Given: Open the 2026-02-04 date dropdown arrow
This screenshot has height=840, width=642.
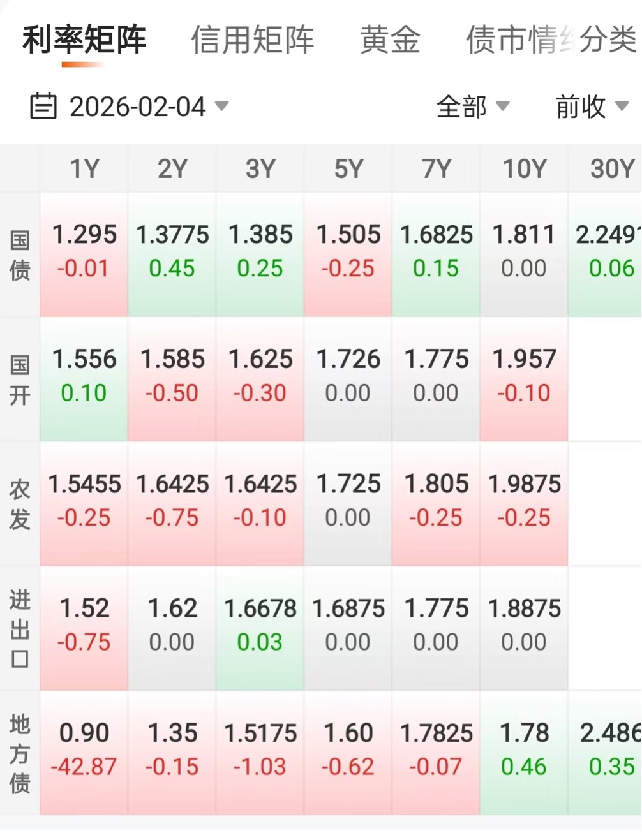Looking at the screenshot, I should (221, 106).
